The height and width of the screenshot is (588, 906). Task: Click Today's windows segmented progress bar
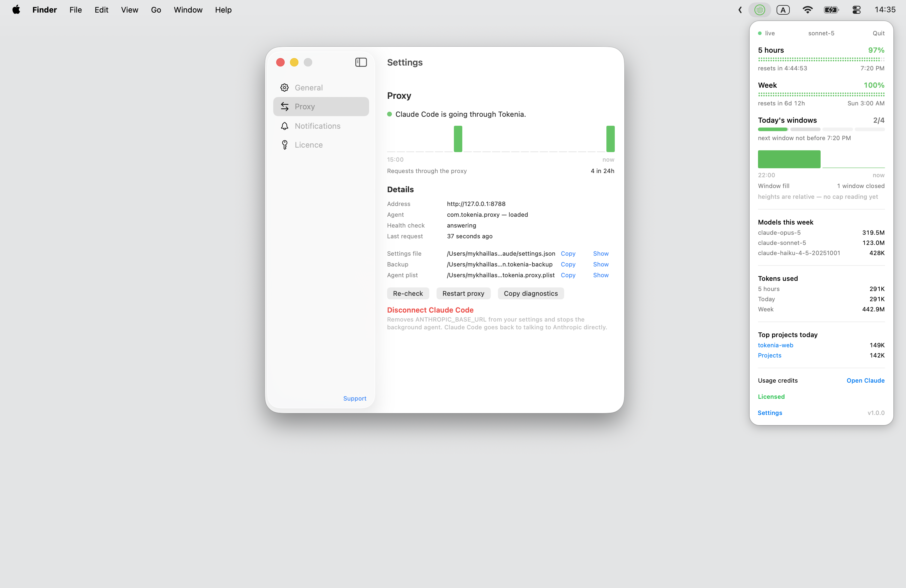pyautogui.click(x=821, y=129)
